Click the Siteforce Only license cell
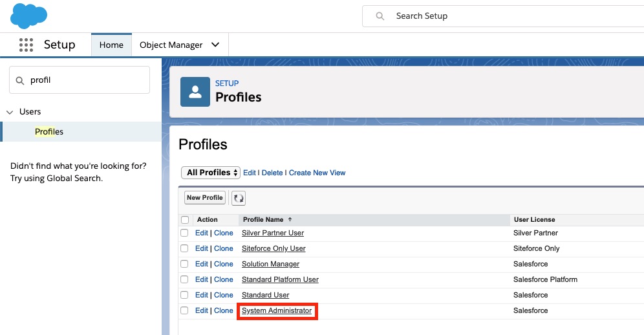The image size is (644, 335). tap(537, 249)
